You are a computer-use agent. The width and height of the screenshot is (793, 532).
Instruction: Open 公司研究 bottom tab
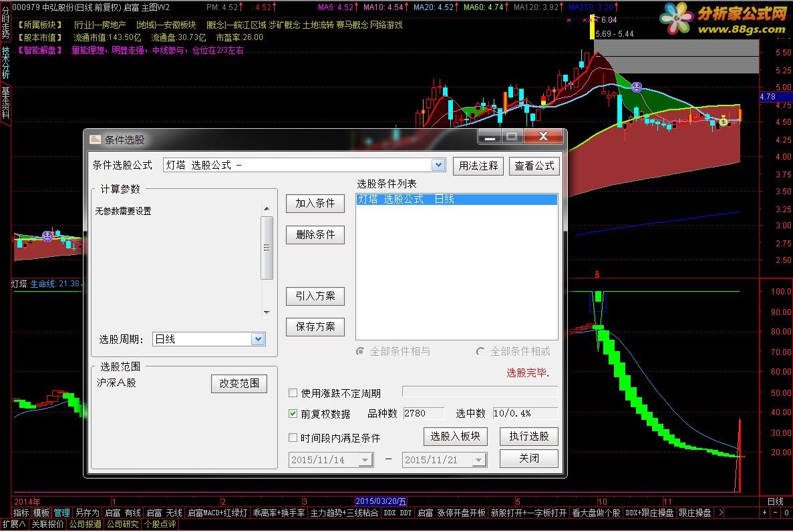(122, 525)
